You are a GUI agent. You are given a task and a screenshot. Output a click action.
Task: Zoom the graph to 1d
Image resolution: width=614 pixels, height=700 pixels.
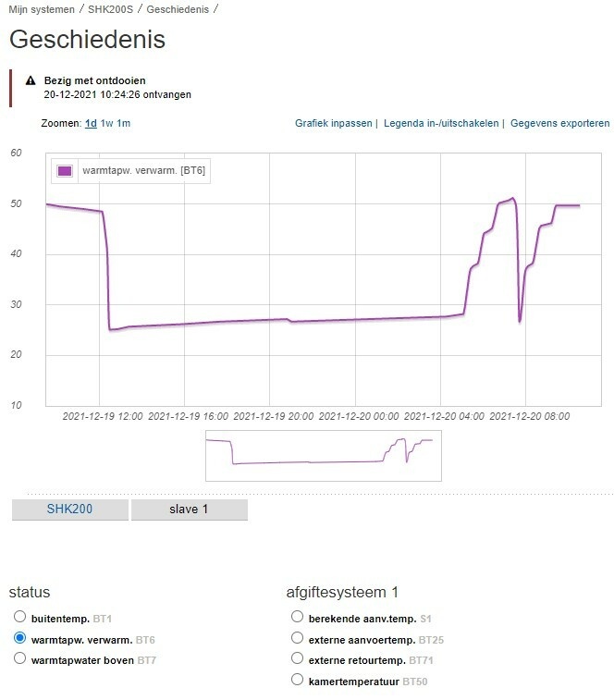pyautogui.click(x=92, y=123)
